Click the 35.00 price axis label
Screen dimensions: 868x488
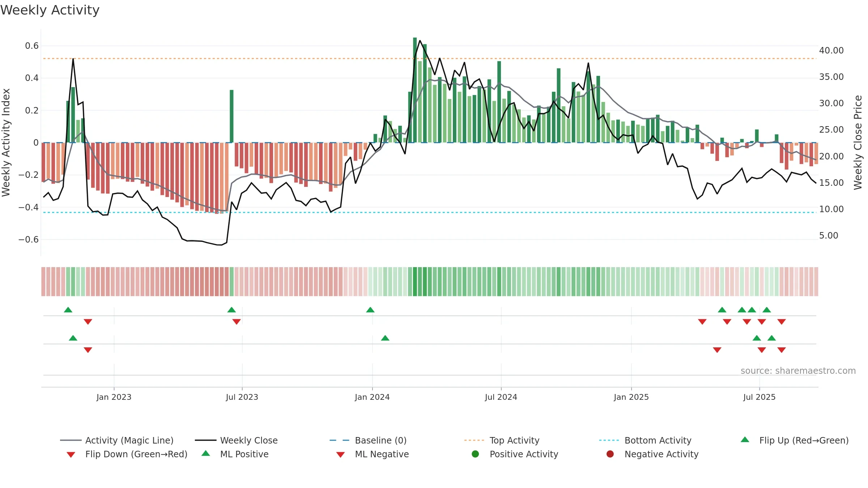(831, 77)
